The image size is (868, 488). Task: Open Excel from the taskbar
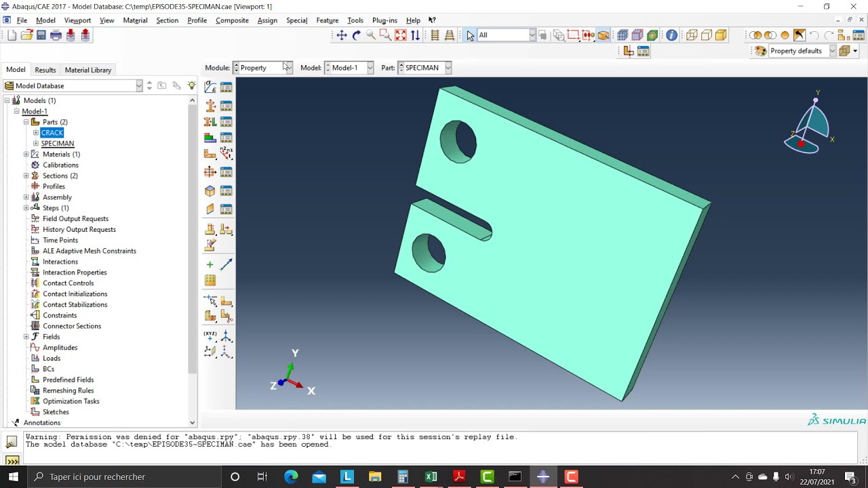click(x=431, y=476)
